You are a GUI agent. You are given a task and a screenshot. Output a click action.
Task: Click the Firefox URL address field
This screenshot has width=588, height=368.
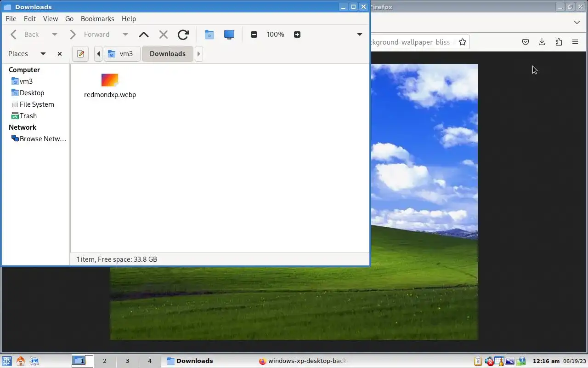[413, 42]
